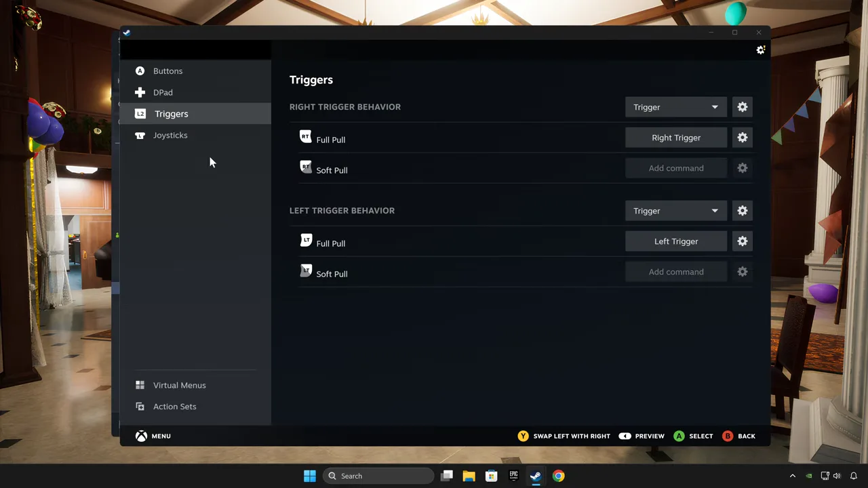The height and width of the screenshot is (488, 868).
Task: Click the volume icon in system tray
Action: [837, 476]
